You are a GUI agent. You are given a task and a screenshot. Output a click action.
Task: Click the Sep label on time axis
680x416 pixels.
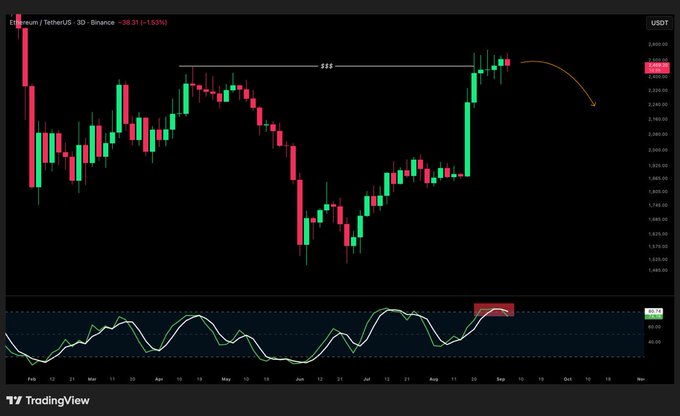pos(500,379)
